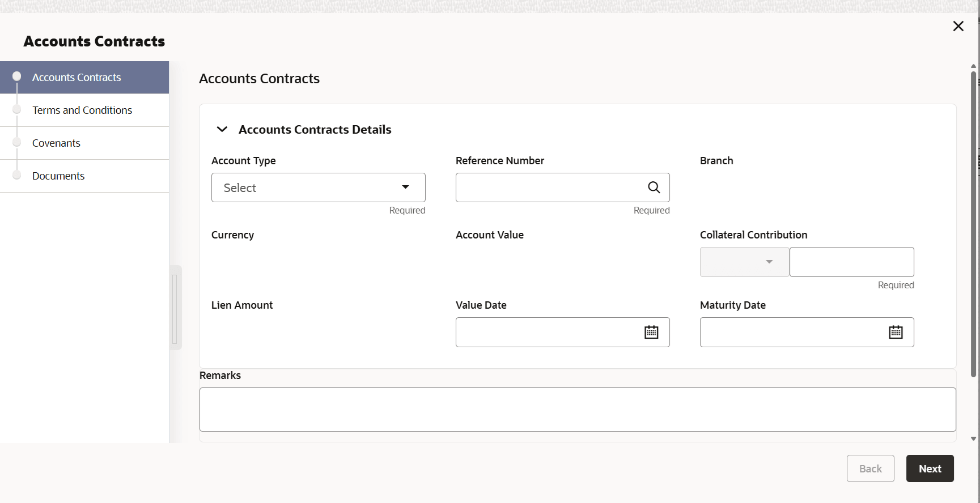The image size is (980, 503).
Task: Click the Reference Number search magnifier icon
Action: click(654, 187)
